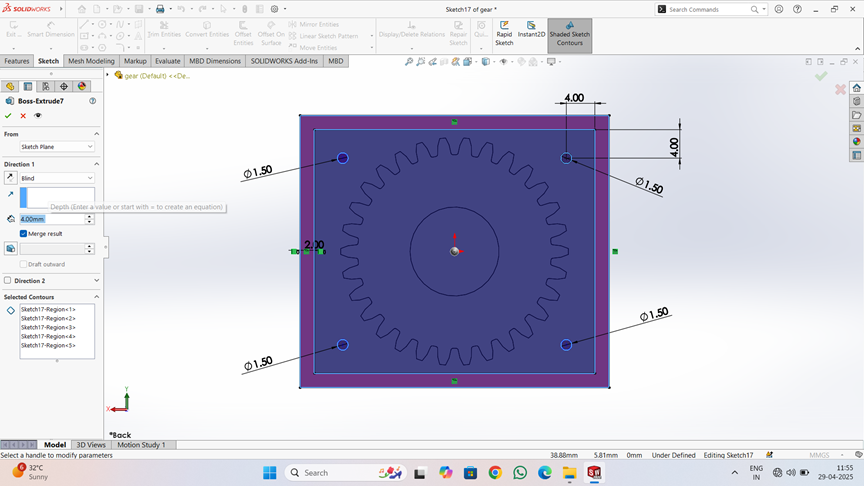Open Google Chrome from the taskbar
Viewport: 864px width, 486px height.
[x=495, y=473]
